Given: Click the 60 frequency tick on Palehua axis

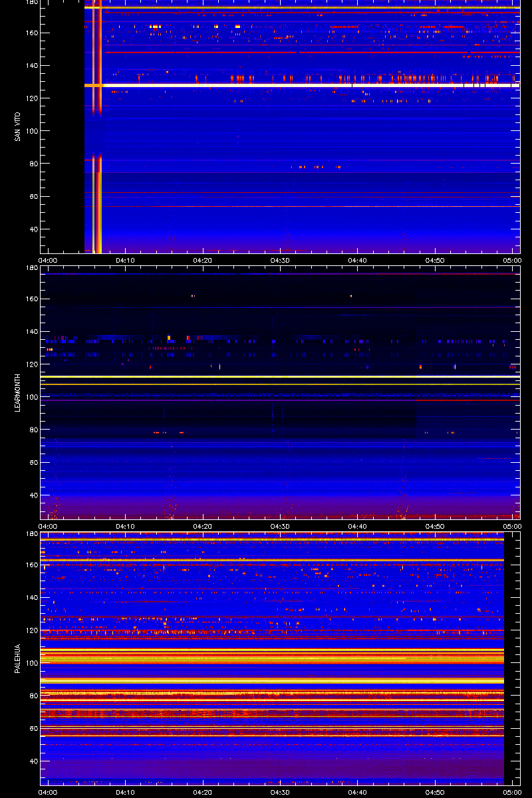Looking at the screenshot, I should pyautogui.click(x=33, y=729).
